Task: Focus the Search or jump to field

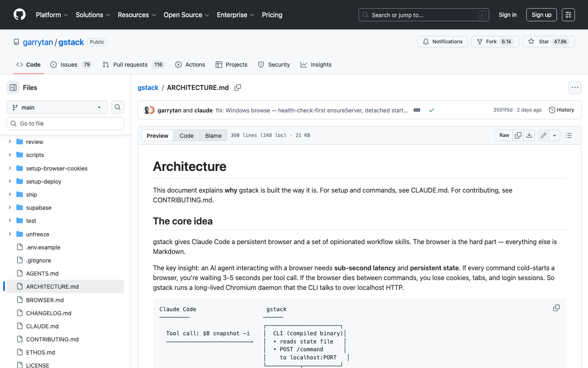Action: [424, 15]
